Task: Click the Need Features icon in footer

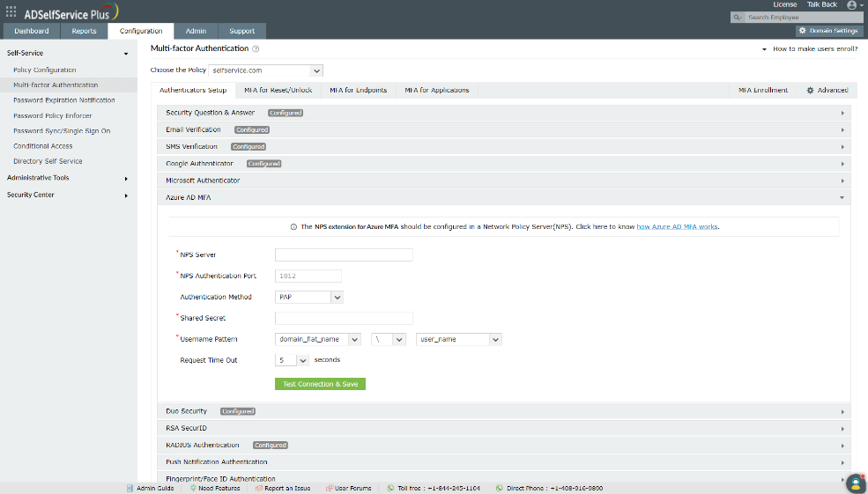Action: 193,488
